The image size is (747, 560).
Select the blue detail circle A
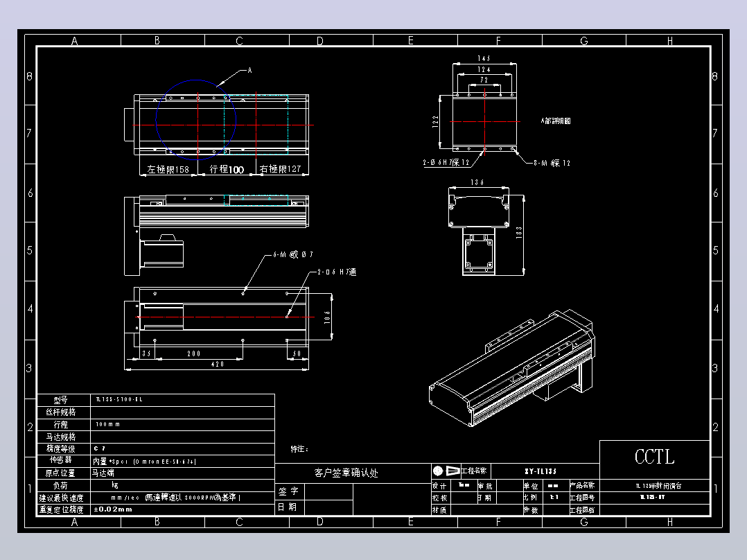tap(196, 120)
